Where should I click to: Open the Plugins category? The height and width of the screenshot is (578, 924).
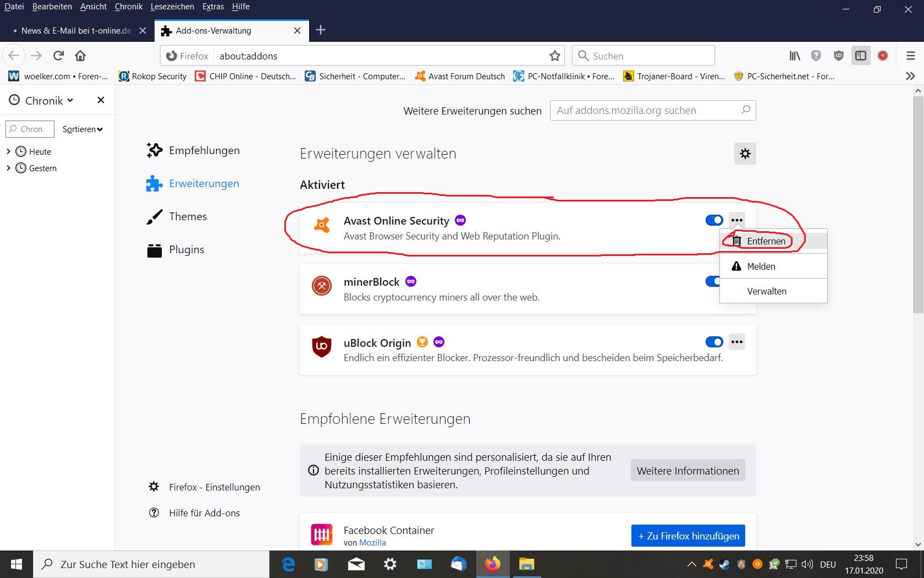pos(175,249)
